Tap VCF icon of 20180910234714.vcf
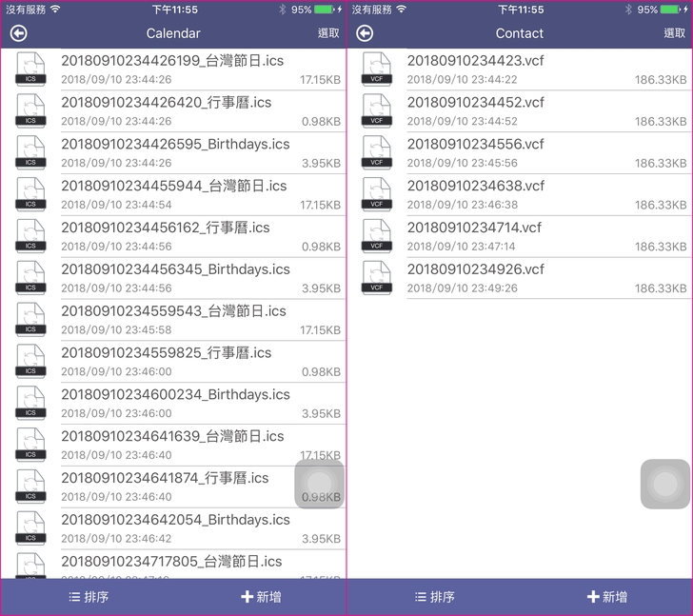Viewport: 693px width, 616px height. 377,236
